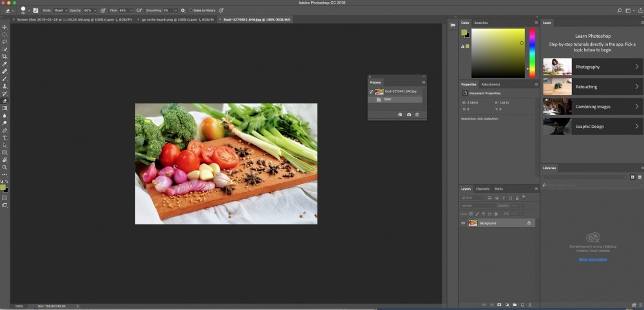Toggle airbrush-style build-up button
Screen dimensions: 644x310
[139, 10]
